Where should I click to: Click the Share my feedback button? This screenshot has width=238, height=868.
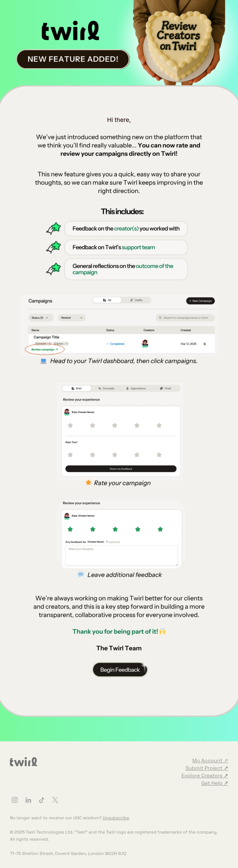point(121,469)
